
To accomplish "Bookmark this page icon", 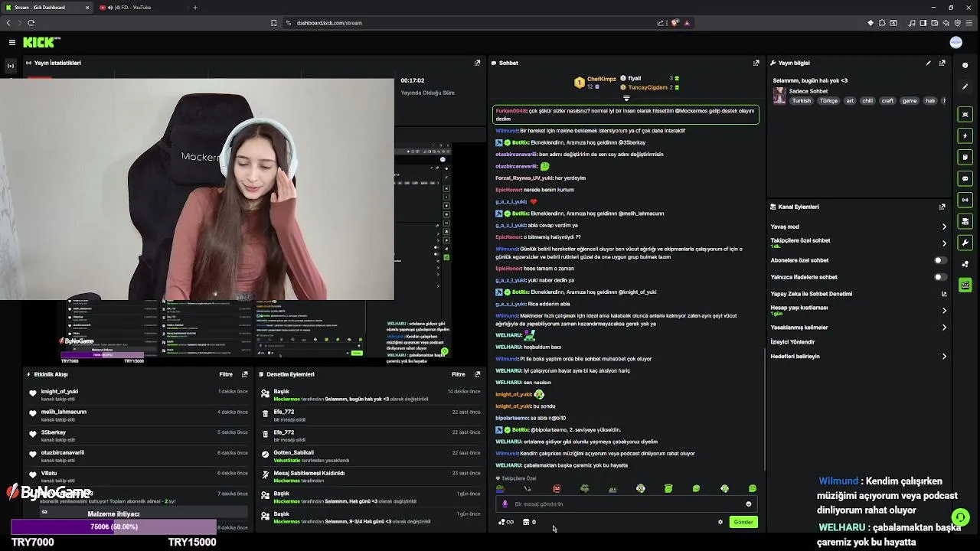I will [x=273, y=23].
